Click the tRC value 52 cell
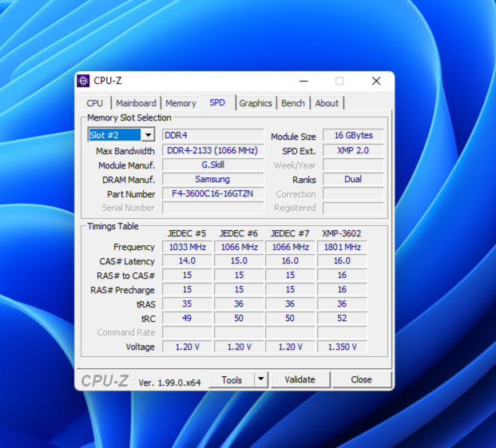This screenshot has width=496, height=448. point(342,318)
